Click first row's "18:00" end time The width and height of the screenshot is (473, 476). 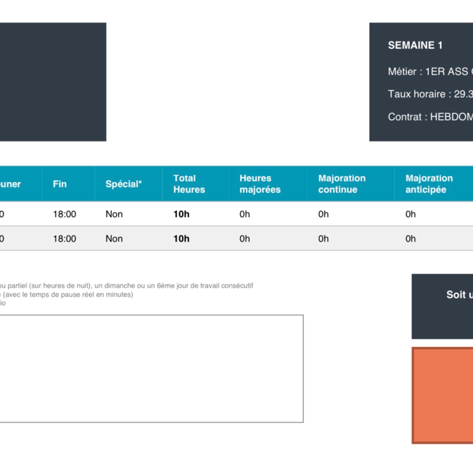[x=64, y=214]
